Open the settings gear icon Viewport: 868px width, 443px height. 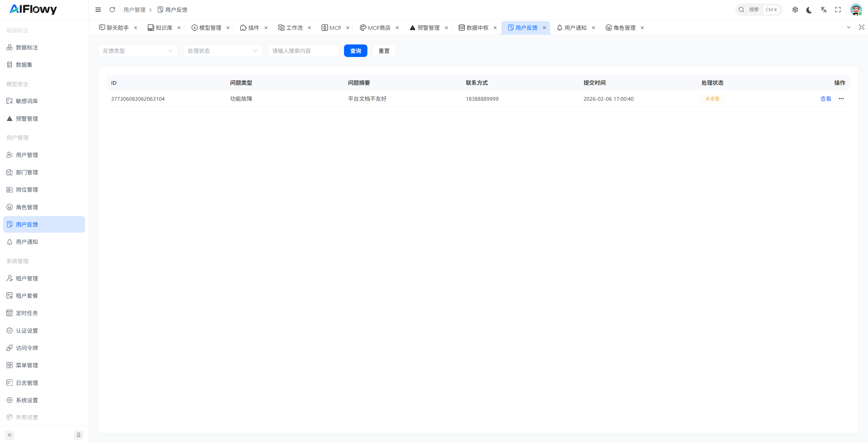coord(795,9)
